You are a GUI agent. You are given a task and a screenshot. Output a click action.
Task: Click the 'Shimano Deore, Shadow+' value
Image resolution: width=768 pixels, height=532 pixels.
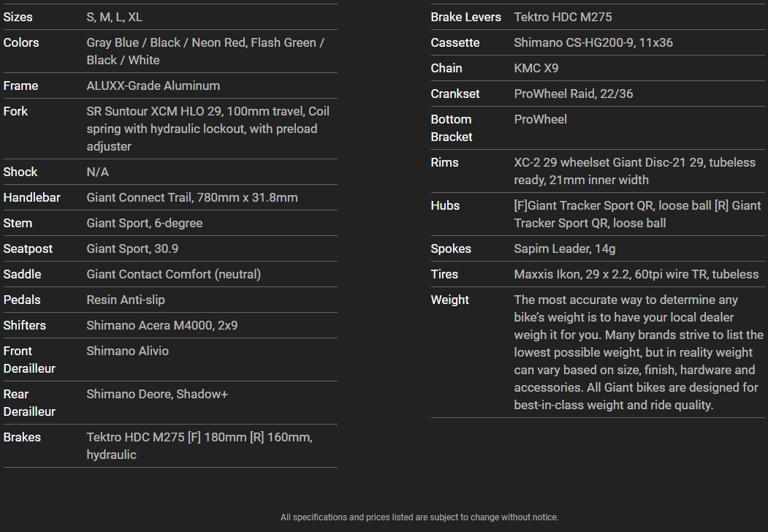[157, 394]
